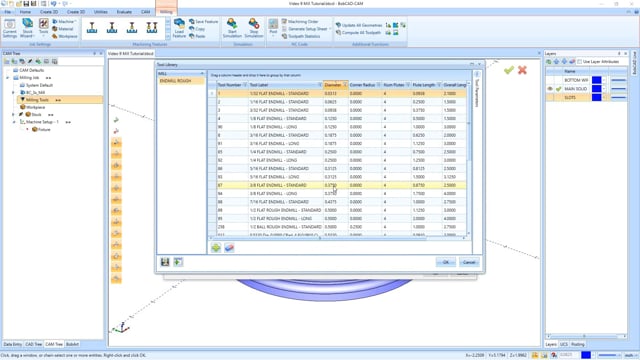Click the save disk icon in Tool Library
The image size is (640, 360).
click(165, 262)
